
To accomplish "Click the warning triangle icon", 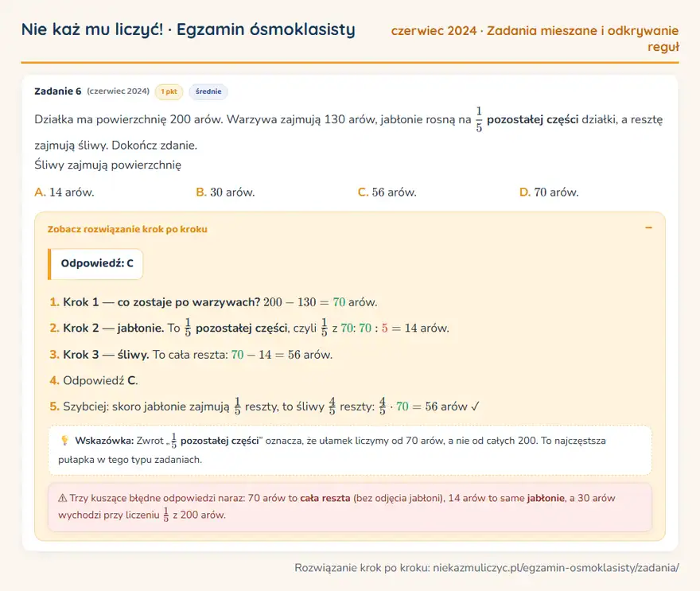I will (63, 498).
